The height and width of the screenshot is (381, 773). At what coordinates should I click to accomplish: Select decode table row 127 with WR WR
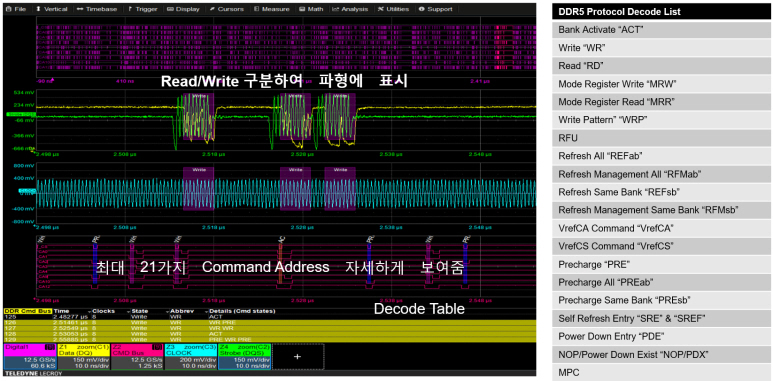tap(269, 328)
